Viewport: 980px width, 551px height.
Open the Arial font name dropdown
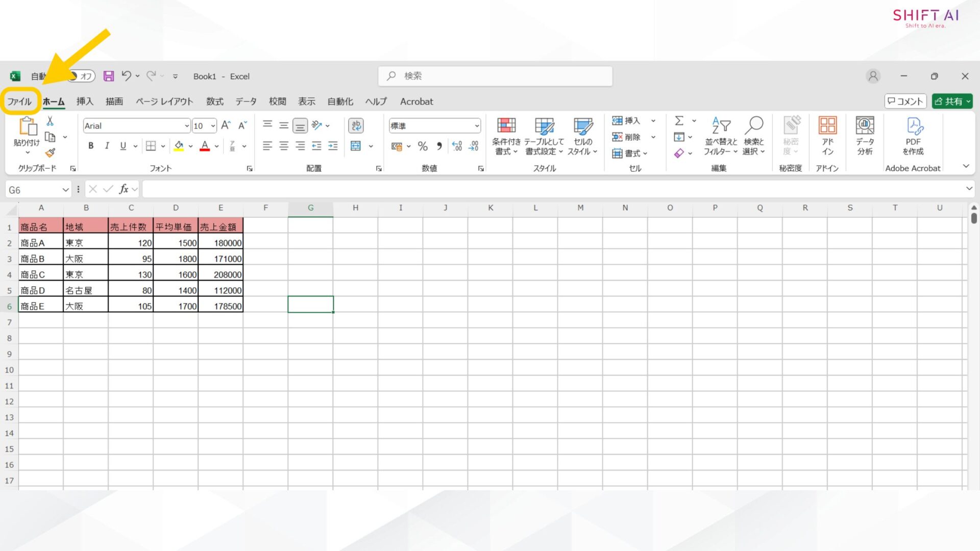187,126
